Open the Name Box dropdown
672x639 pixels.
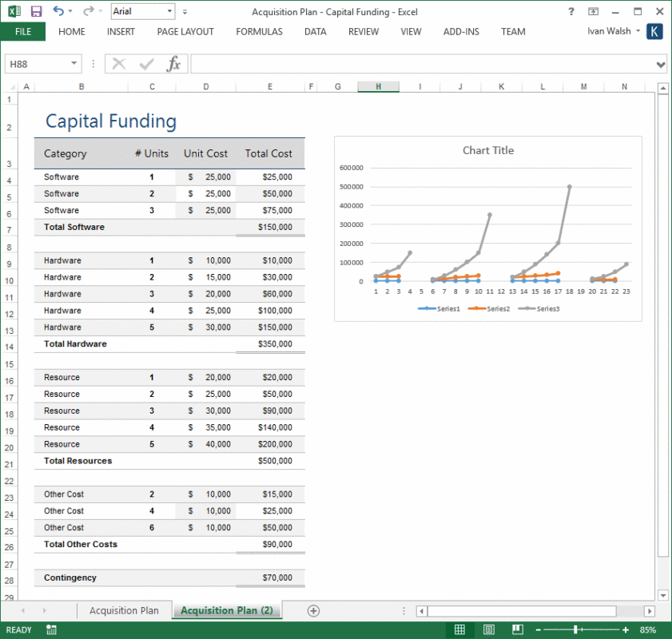click(x=72, y=62)
